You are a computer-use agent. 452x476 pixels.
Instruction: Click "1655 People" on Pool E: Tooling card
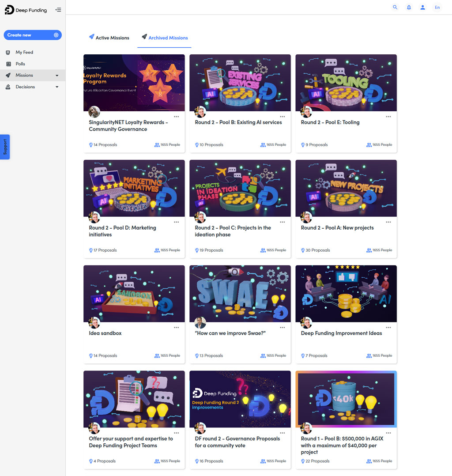pyautogui.click(x=382, y=145)
